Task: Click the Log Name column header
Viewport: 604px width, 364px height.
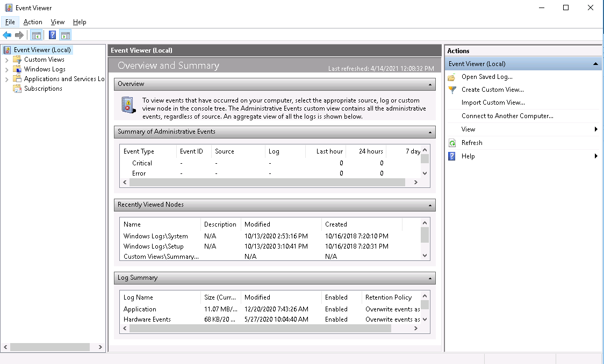Action: [x=160, y=298]
